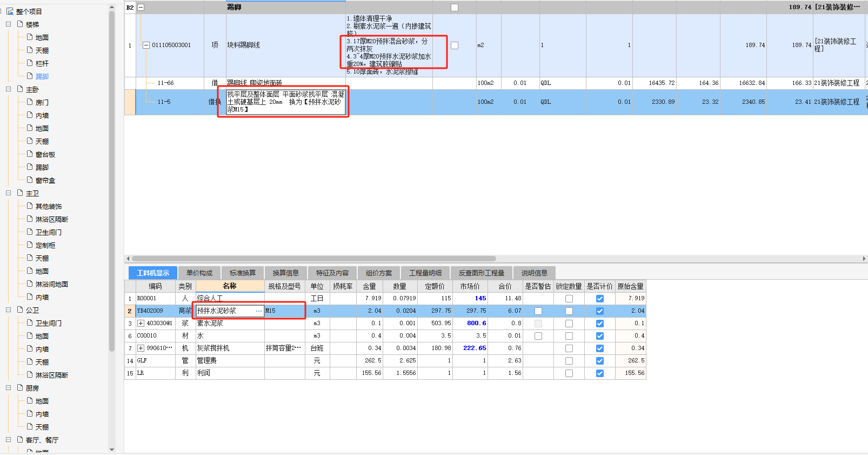
Task: Click the page icon beside 窗帘盒
Action: click(x=30, y=180)
